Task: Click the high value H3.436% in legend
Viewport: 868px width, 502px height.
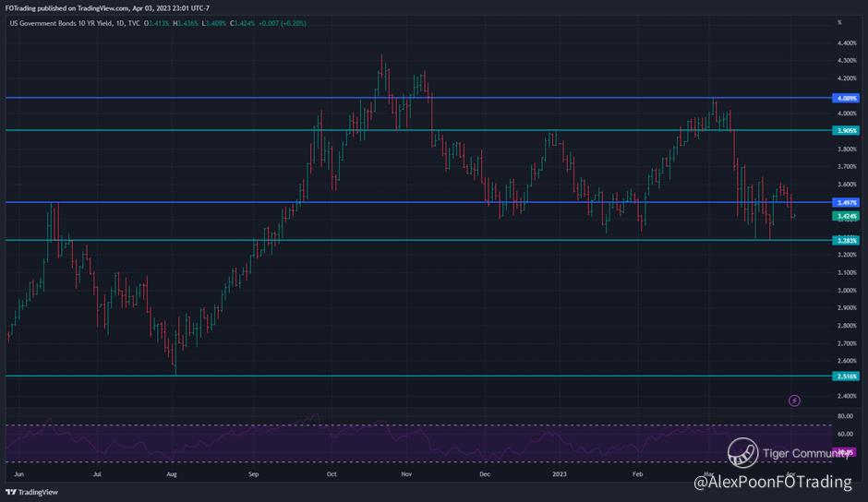Action: (x=186, y=23)
